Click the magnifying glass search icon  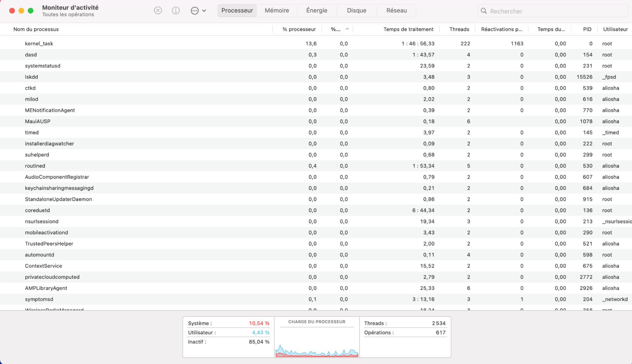(x=484, y=11)
